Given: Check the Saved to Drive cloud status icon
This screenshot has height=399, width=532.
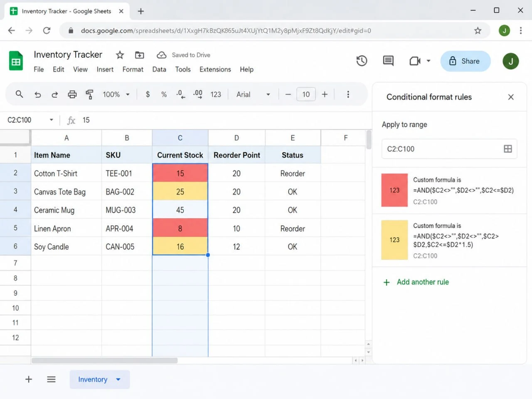Looking at the screenshot, I should tap(161, 55).
